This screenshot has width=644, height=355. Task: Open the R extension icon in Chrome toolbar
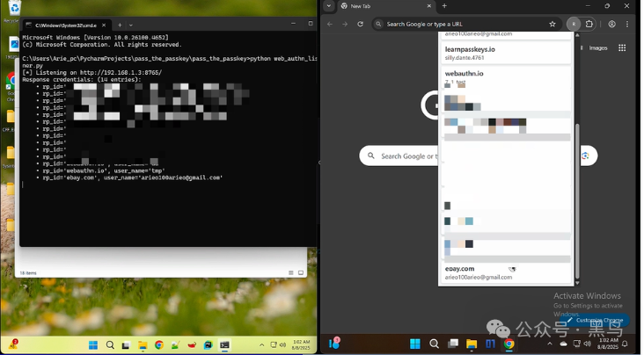pyautogui.click(x=574, y=25)
